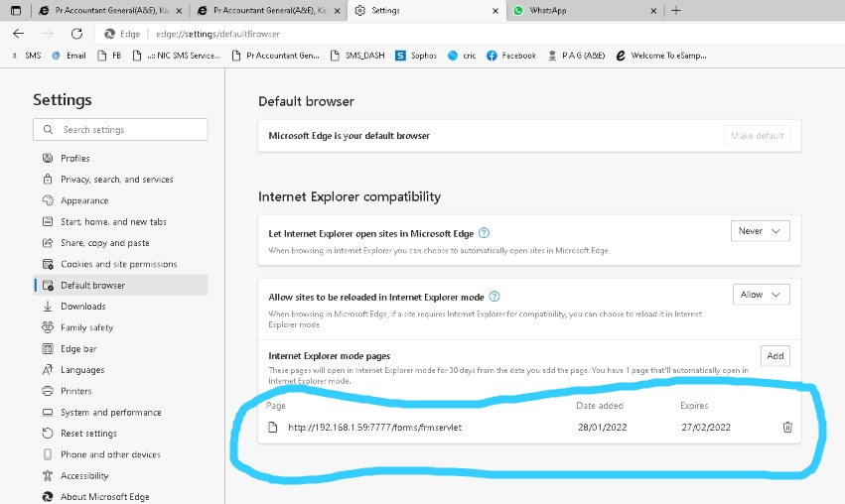Viewport: 845px width, 504px height.
Task: Open a new tab with plus icon
Action: (x=676, y=10)
